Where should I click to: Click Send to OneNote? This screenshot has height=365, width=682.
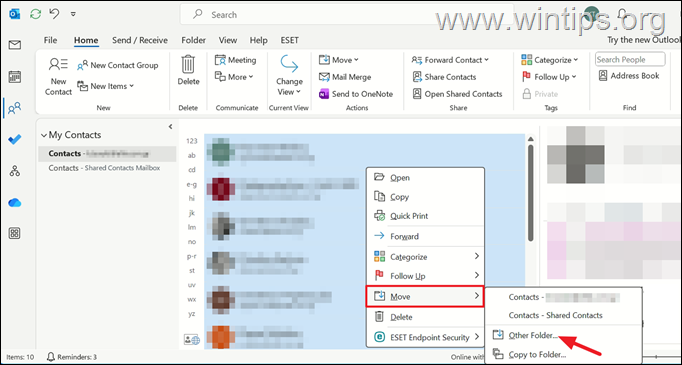click(x=356, y=94)
